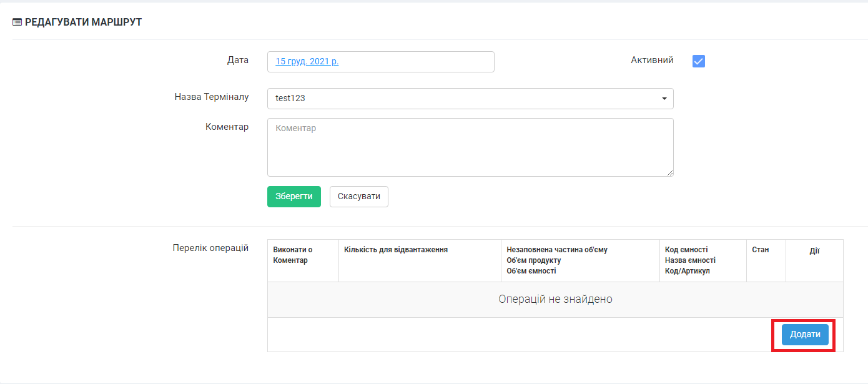The height and width of the screenshot is (384, 868).
Task: Click the Кількість для відвантаження column header
Action: click(396, 250)
